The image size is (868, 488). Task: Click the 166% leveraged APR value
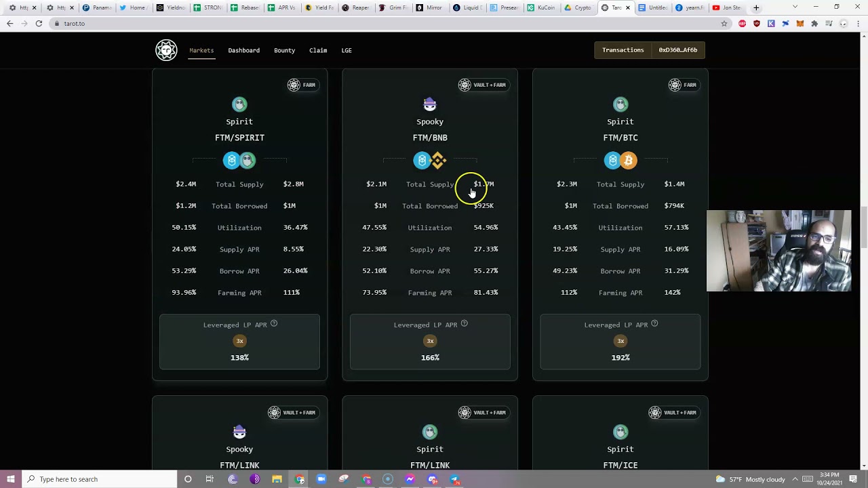(x=430, y=357)
